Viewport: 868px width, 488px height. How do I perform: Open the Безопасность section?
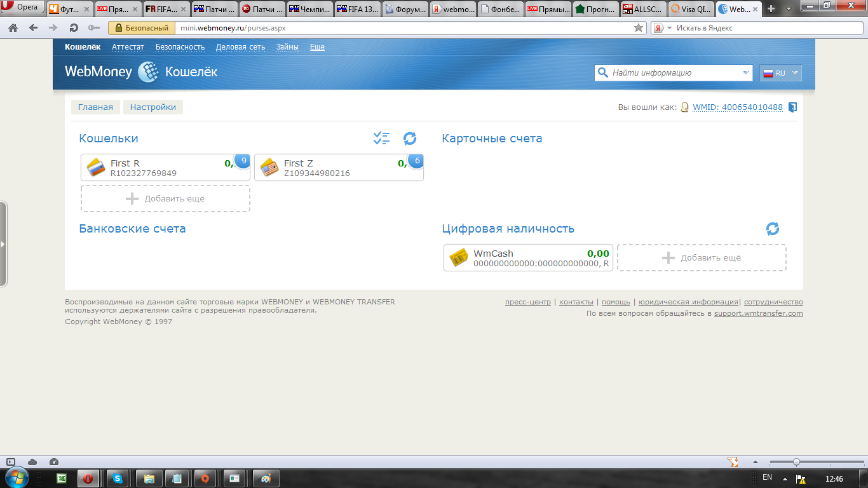click(x=180, y=47)
